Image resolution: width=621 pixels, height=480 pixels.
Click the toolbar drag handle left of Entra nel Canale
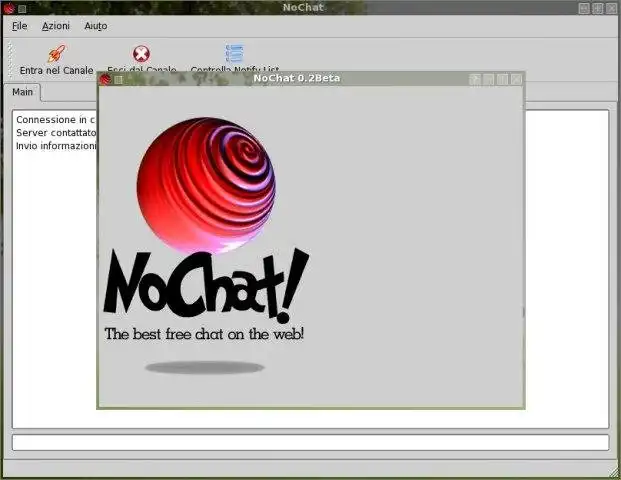(10, 59)
